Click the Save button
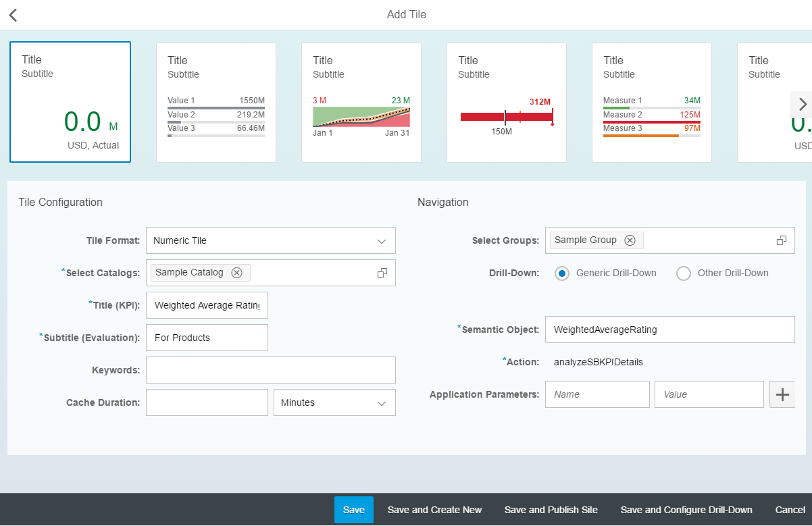812x526 pixels. [353, 510]
